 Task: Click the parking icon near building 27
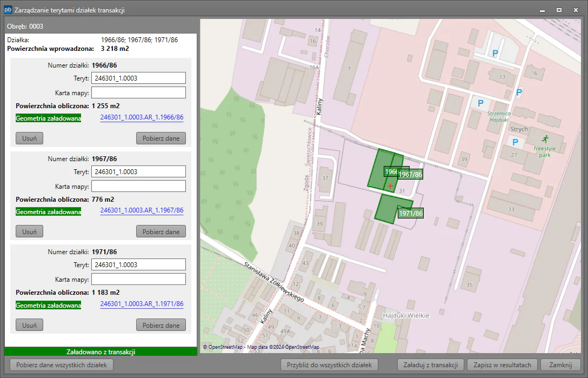click(515, 143)
